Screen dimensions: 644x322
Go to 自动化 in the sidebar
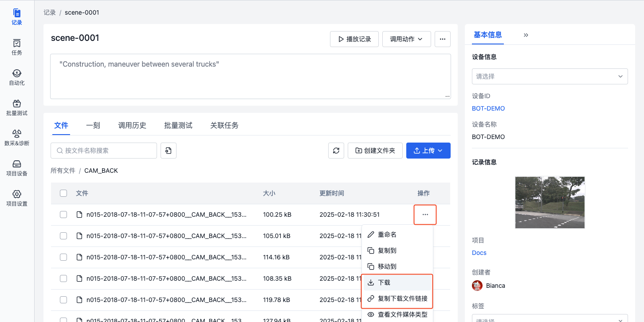click(x=17, y=77)
